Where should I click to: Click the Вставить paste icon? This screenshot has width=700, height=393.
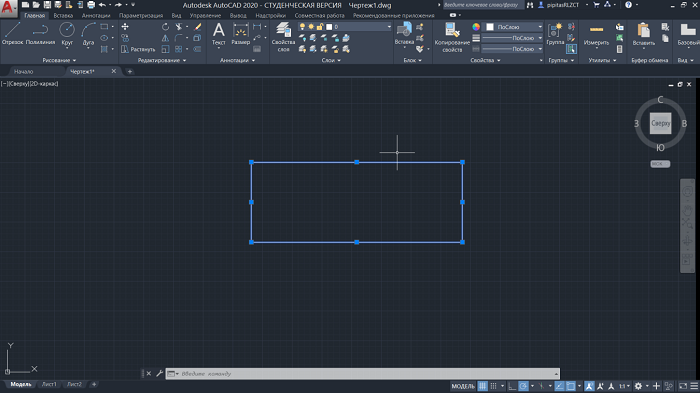click(x=643, y=34)
